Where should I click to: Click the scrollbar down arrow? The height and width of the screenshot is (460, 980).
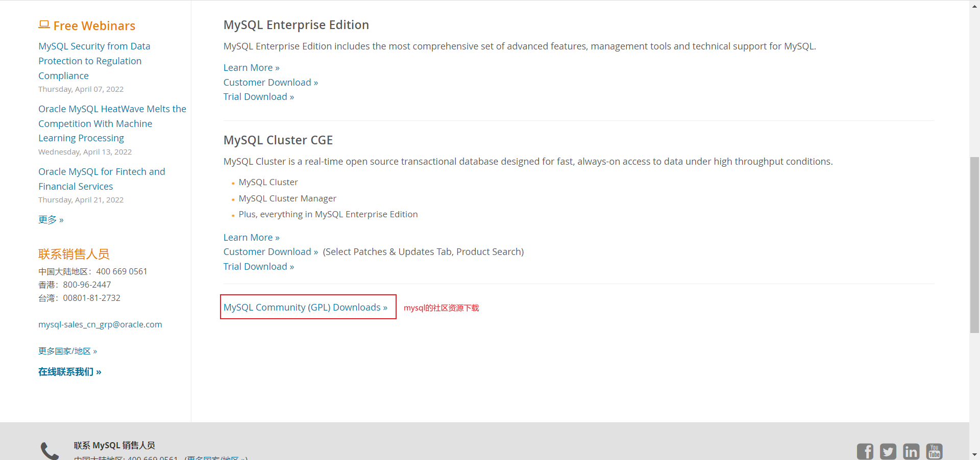[974, 454]
